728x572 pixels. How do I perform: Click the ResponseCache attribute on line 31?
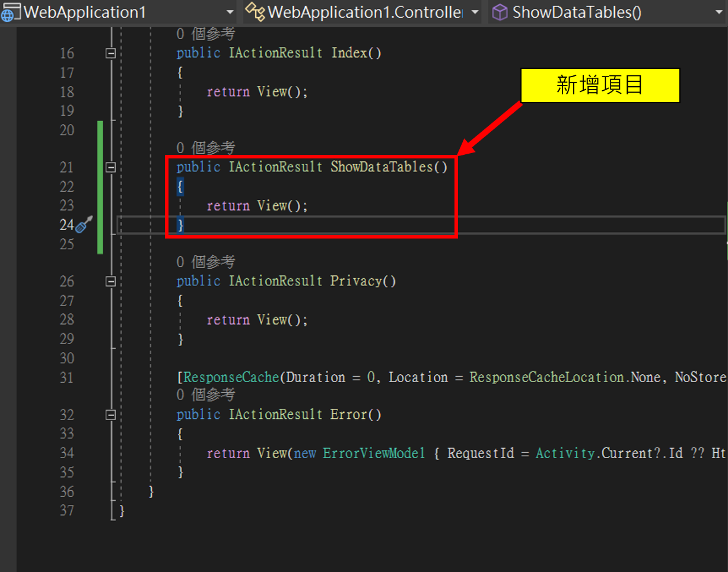pos(231,377)
